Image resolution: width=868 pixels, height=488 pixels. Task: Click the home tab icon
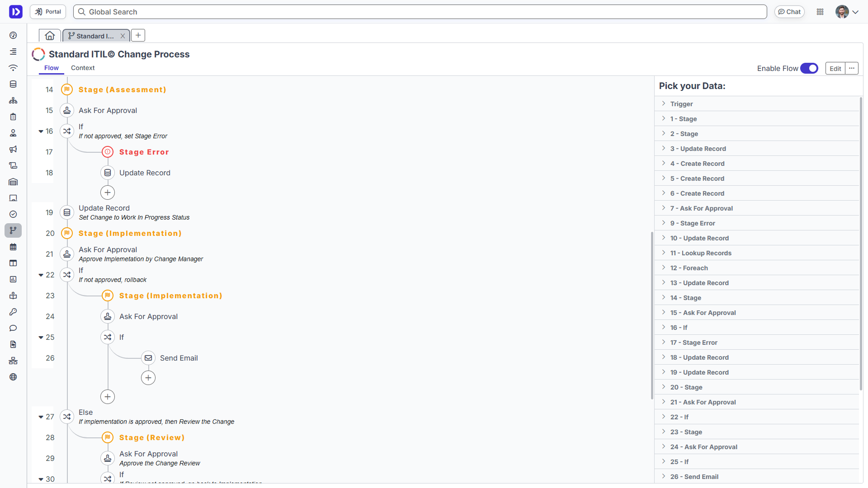click(x=50, y=36)
